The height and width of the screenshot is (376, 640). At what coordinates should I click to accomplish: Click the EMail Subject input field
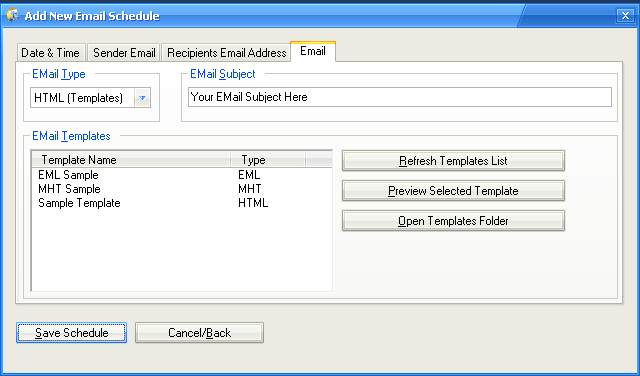pyautogui.click(x=400, y=97)
